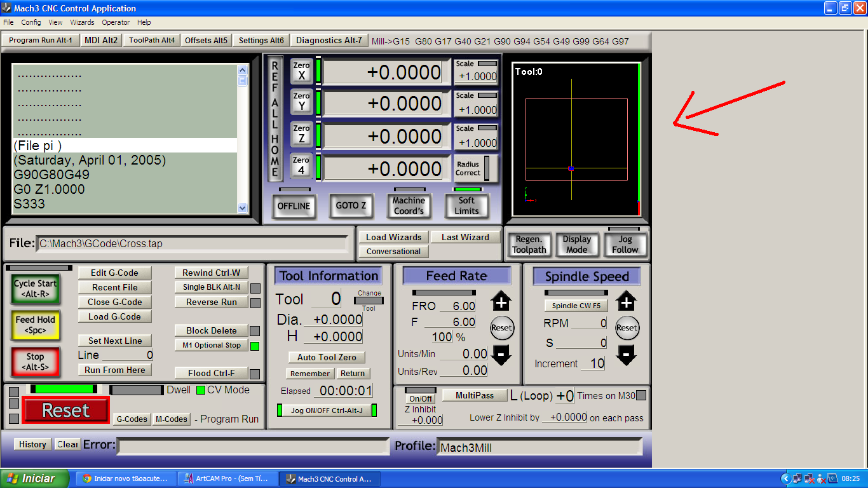Reset the feed rate override
The width and height of the screenshot is (868, 488).
[501, 328]
